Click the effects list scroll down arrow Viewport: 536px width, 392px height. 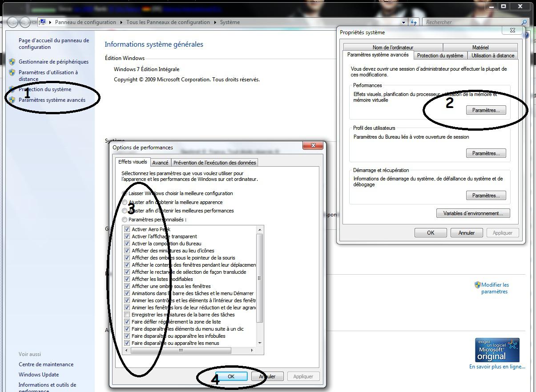point(260,343)
